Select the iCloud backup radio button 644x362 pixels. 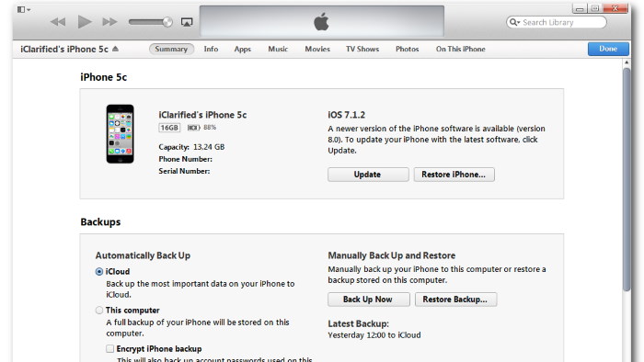tap(99, 272)
